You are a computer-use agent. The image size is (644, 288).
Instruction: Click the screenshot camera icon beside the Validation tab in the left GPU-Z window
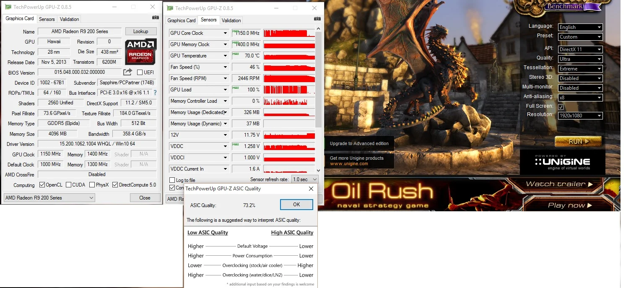[156, 18]
